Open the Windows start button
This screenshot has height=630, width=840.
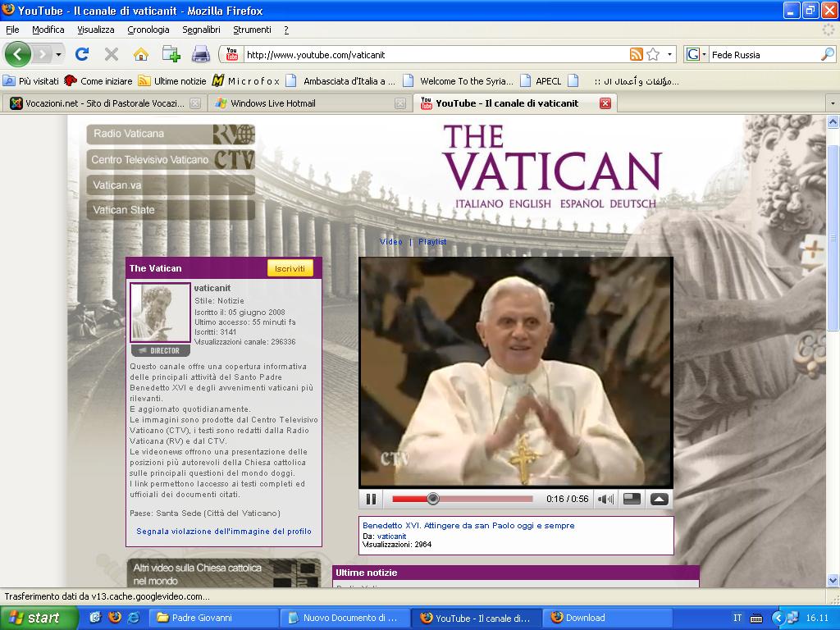(39, 618)
